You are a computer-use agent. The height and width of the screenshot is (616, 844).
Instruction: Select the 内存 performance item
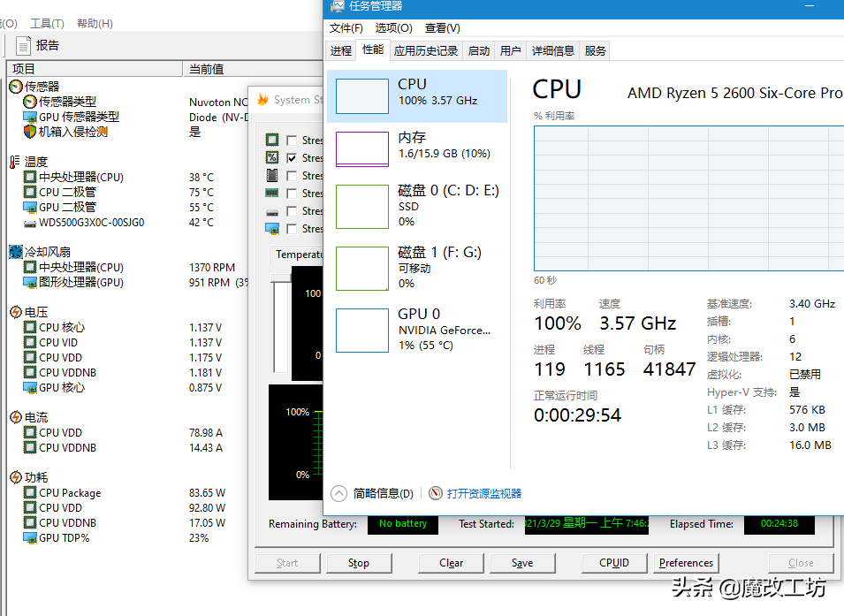pos(417,149)
